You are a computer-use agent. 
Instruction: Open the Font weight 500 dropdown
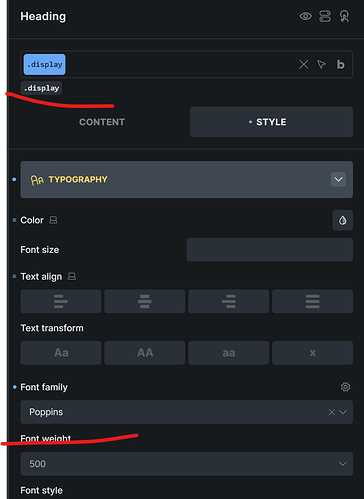(187, 464)
